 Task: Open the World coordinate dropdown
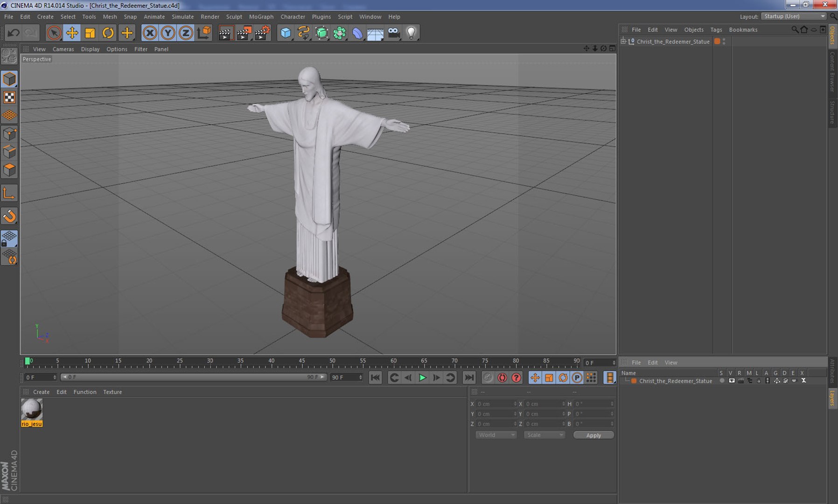coord(496,435)
